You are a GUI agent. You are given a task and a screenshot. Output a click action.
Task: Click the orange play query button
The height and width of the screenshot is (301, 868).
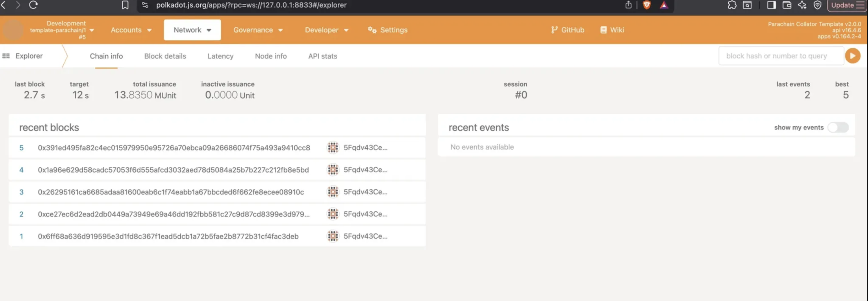click(853, 56)
